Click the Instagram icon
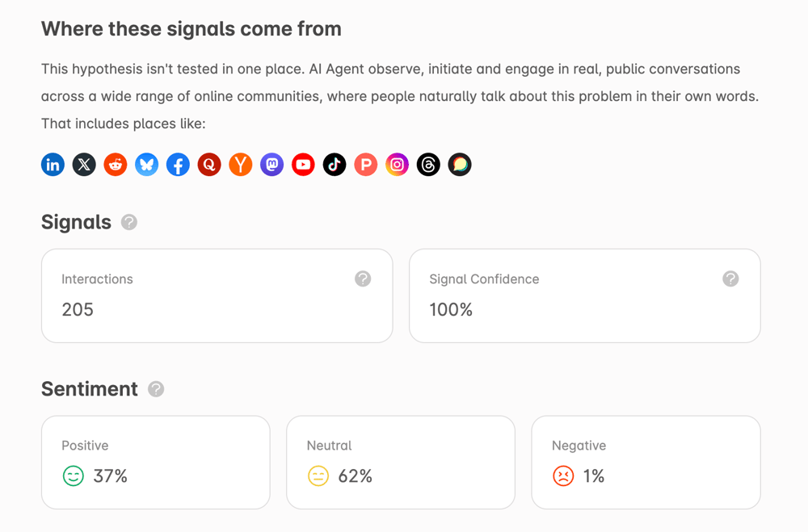The height and width of the screenshot is (532, 808). [398, 165]
